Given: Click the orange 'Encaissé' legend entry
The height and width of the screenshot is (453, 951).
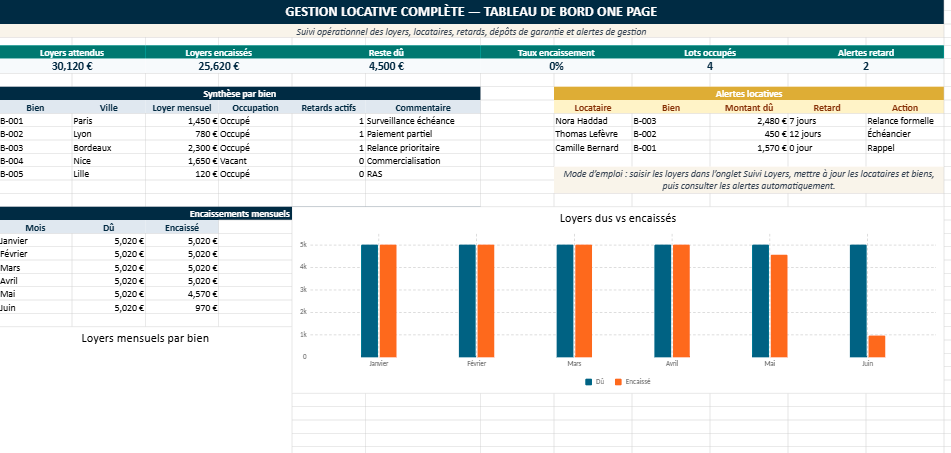Looking at the screenshot, I should [633, 382].
